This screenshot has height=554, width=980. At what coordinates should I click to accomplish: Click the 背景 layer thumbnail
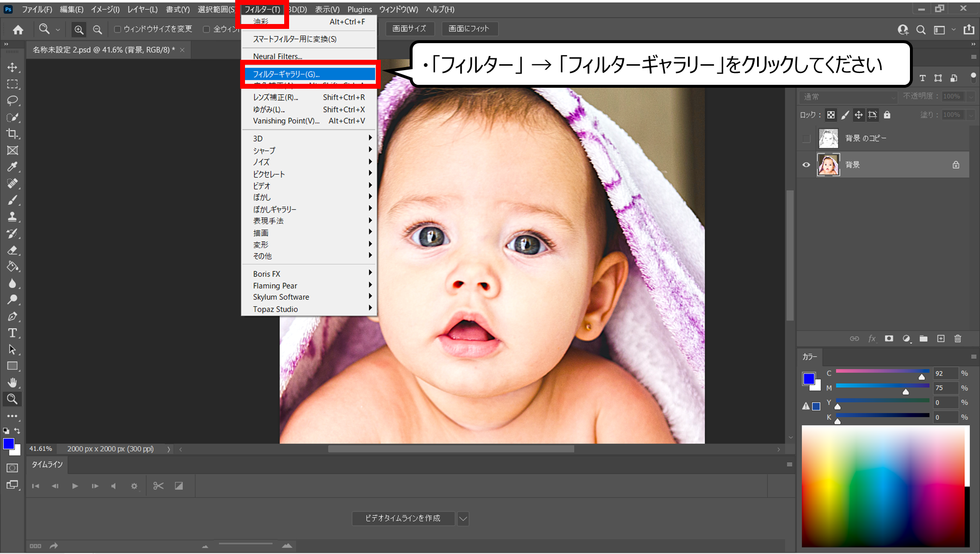[x=828, y=165]
